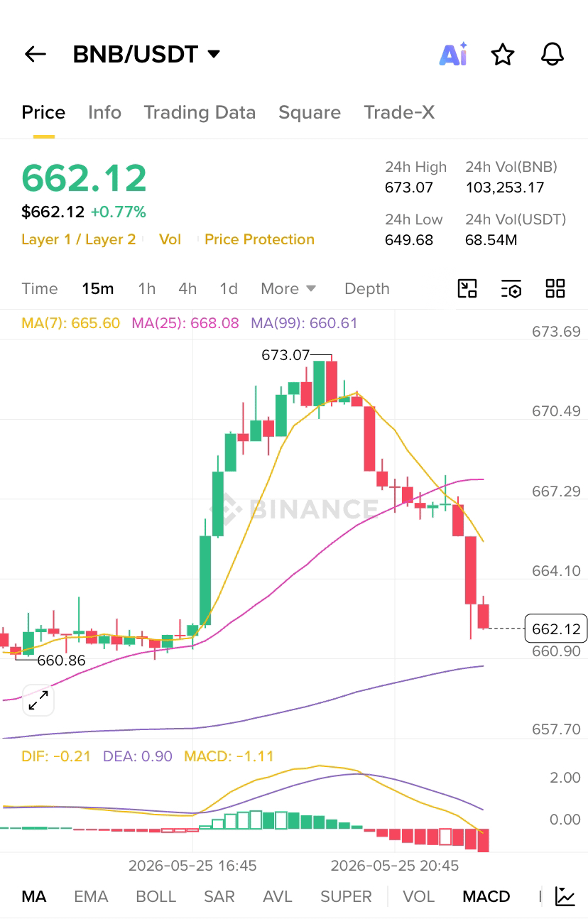Tap the 24h High value 673.07
Image resolution: width=588 pixels, height=919 pixels.
[x=409, y=187]
